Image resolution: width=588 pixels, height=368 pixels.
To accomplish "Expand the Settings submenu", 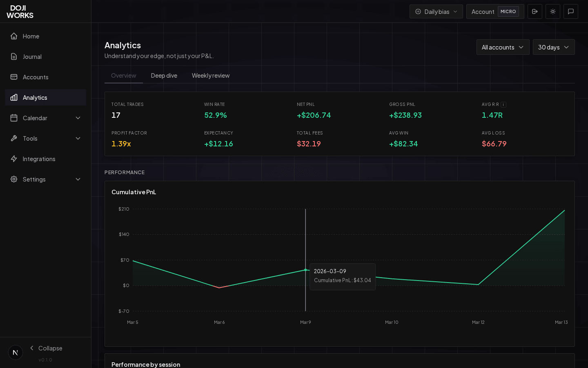I will (78, 179).
